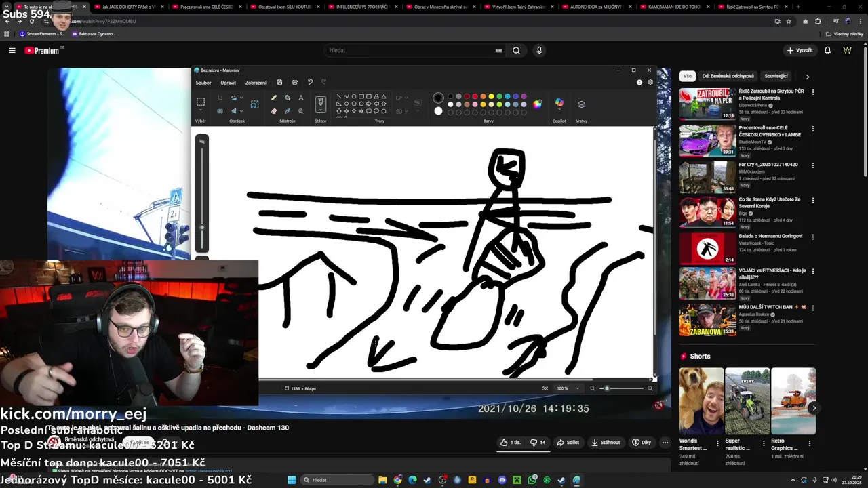
Task: Open the Upravit menu in Paint
Action: pyautogui.click(x=228, y=83)
